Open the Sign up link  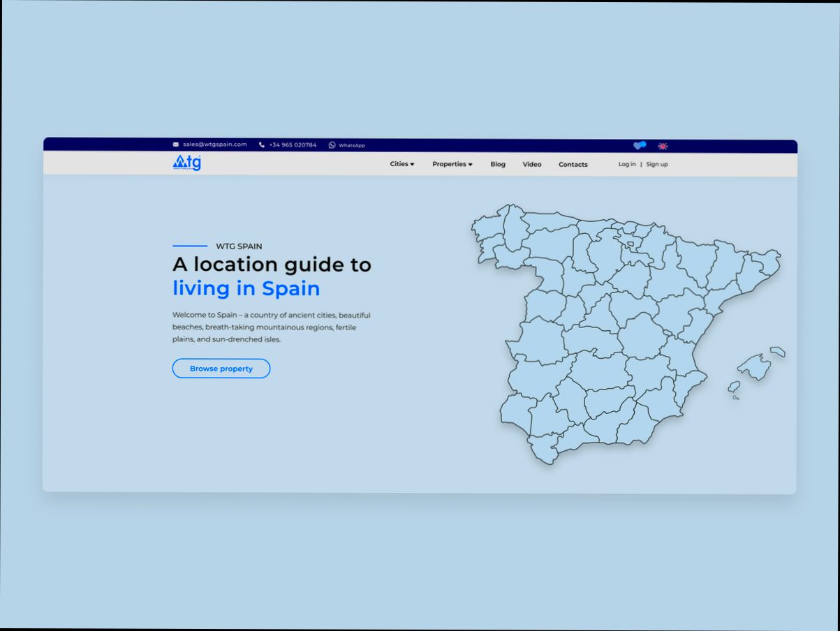[656, 164]
